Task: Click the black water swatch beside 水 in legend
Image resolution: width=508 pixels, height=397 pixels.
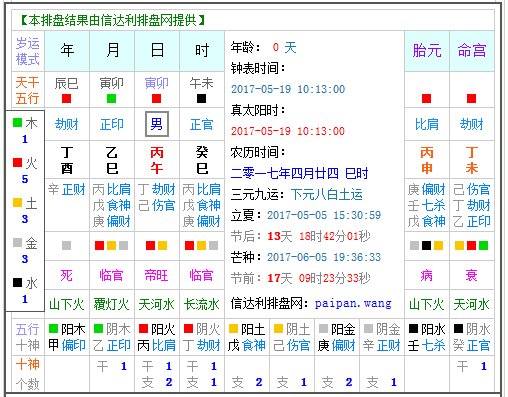Action: pos(17,282)
